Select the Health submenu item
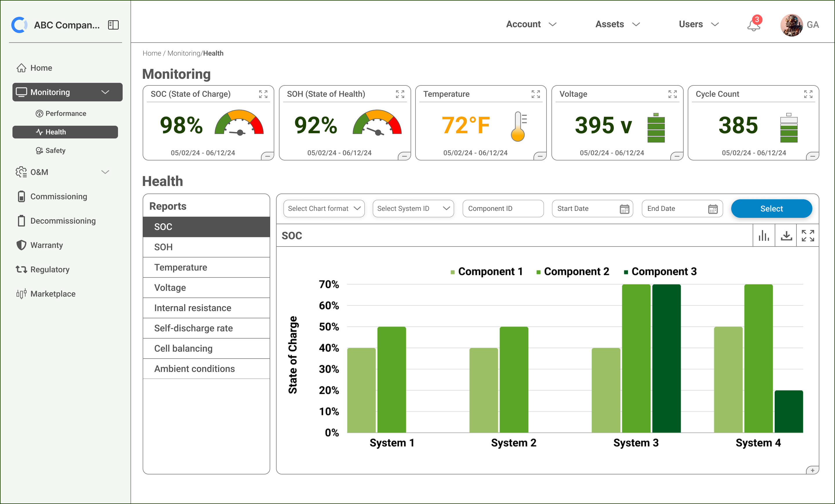The image size is (835, 504). 65,132
